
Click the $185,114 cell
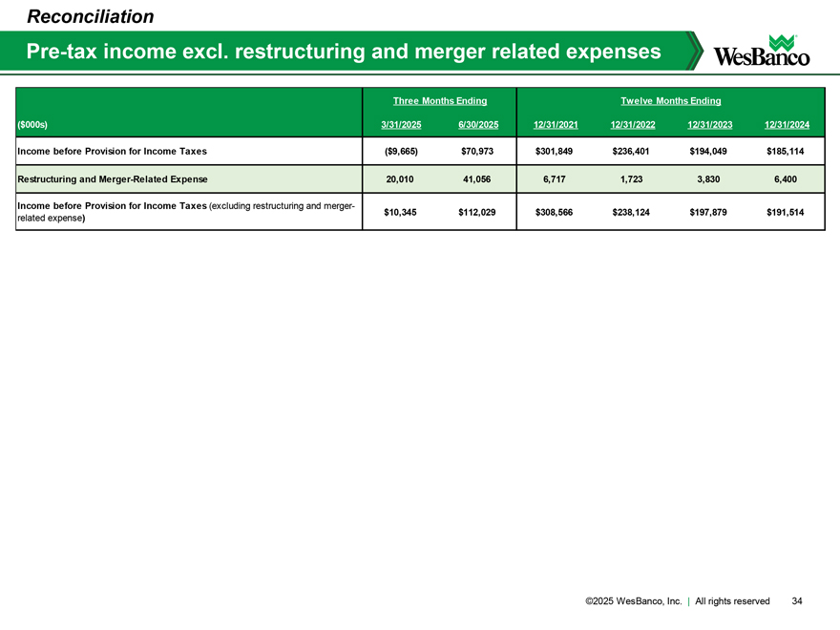pyautogui.click(x=786, y=151)
